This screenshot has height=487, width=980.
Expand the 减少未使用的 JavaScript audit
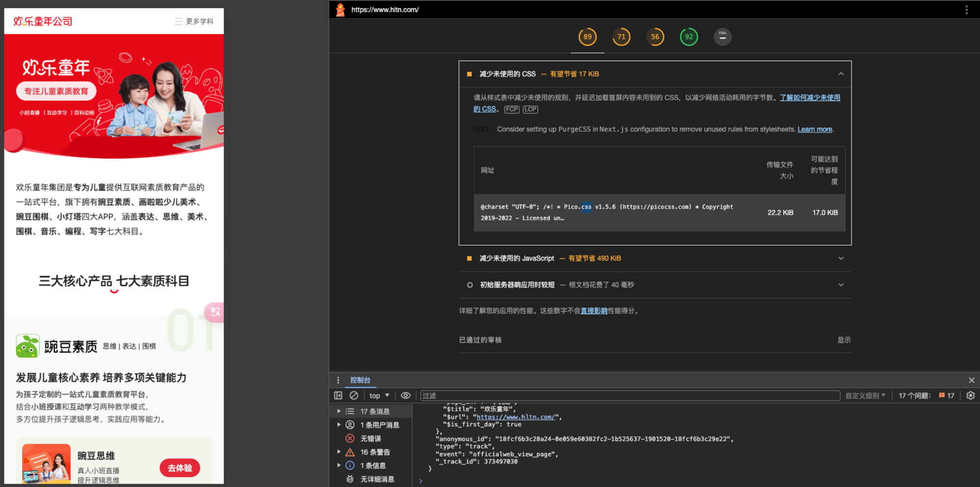841,258
